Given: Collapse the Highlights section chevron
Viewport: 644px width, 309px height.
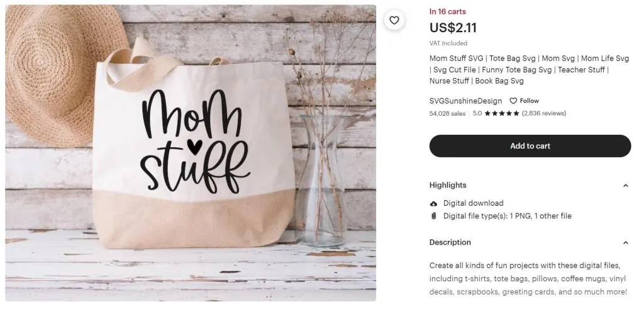Looking at the screenshot, I should (625, 186).
